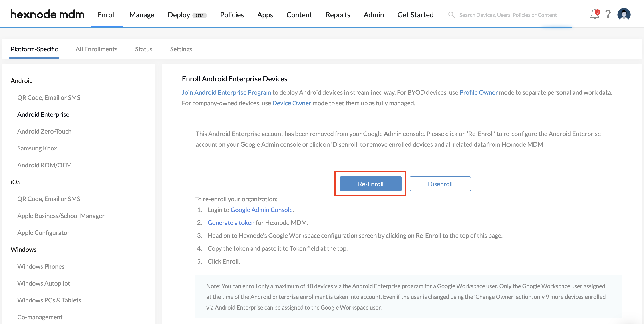Select Android Zero-Touch in sidebar
The image size is (644, 324).
tap(44, 131)
